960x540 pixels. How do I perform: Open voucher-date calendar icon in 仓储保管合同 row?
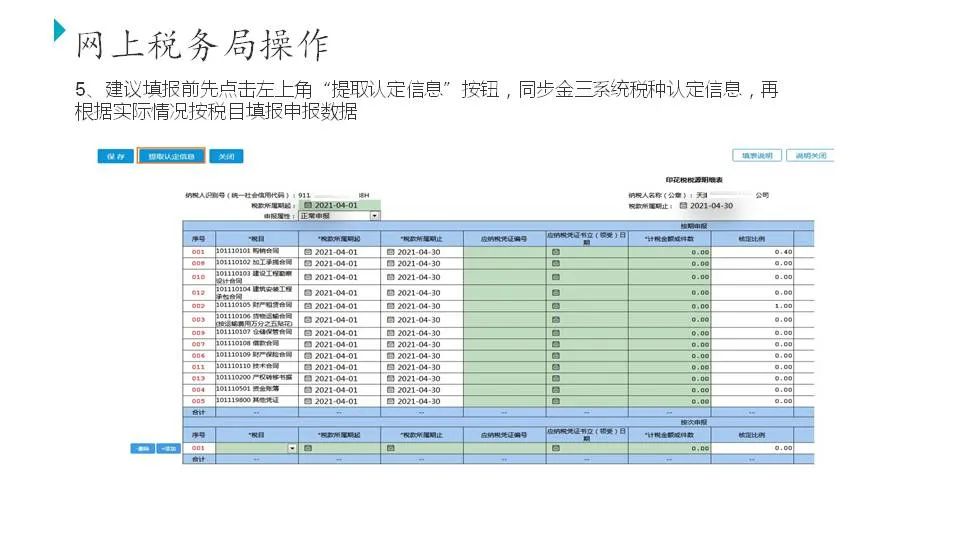tap(556, 333)
